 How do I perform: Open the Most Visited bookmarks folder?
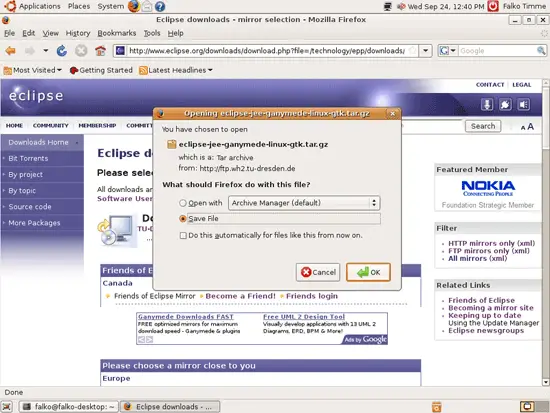coord(33,70)
